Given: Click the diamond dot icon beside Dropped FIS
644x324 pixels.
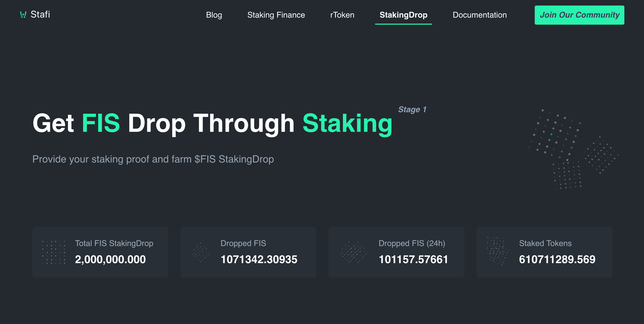Looking at the screenshot, I should tap(201, 252).
